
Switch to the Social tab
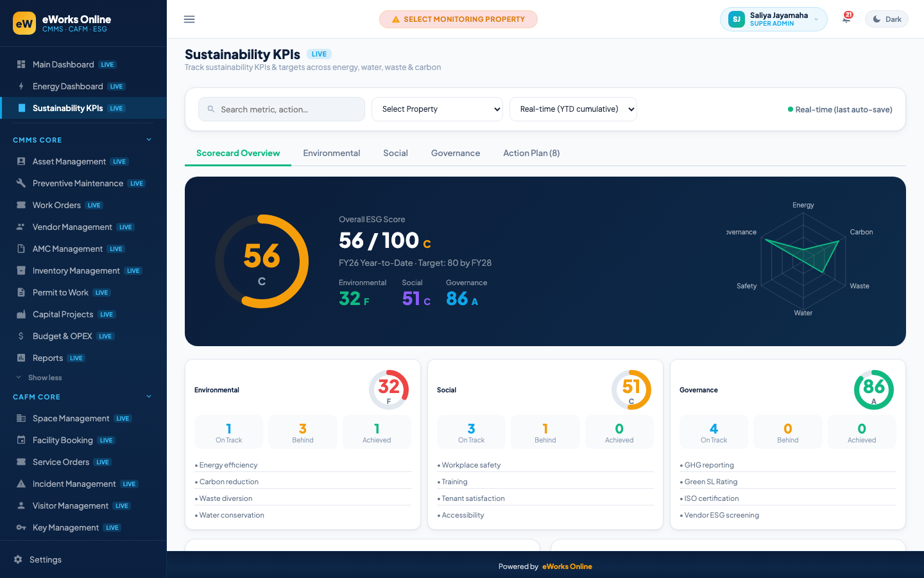395,153
